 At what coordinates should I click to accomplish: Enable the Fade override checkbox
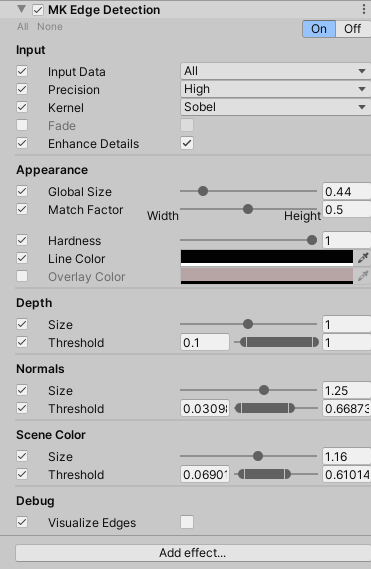22,125
